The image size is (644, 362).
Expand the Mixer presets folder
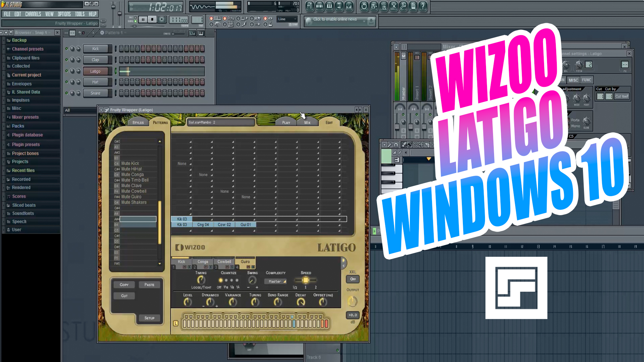click(x=32, y=117)
